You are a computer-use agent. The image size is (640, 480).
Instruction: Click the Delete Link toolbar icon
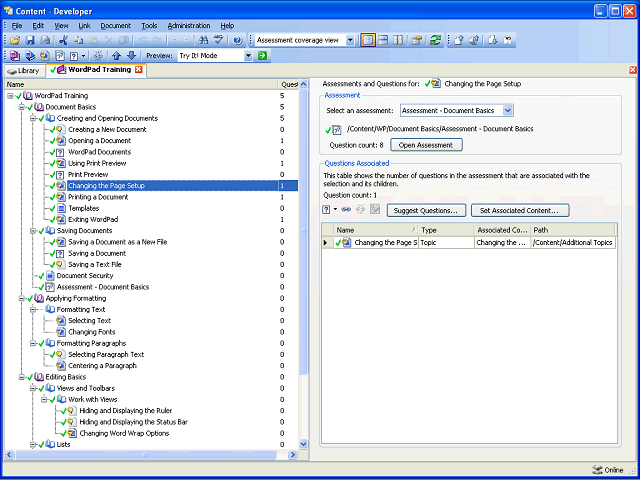pyautogui.click(x=98, y=56)
